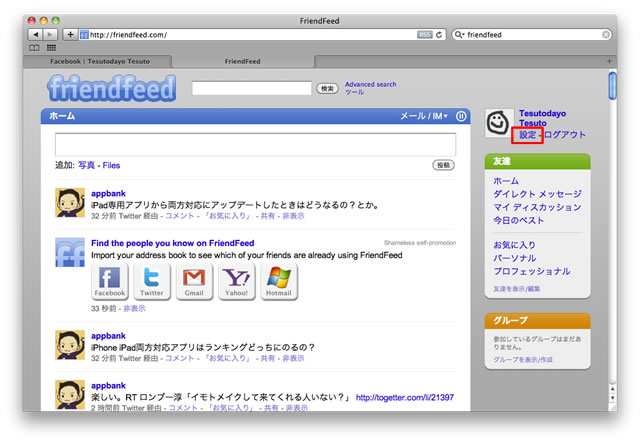
Task: Open Tesutodayo smiley avatar image
Action: point(499,123)
